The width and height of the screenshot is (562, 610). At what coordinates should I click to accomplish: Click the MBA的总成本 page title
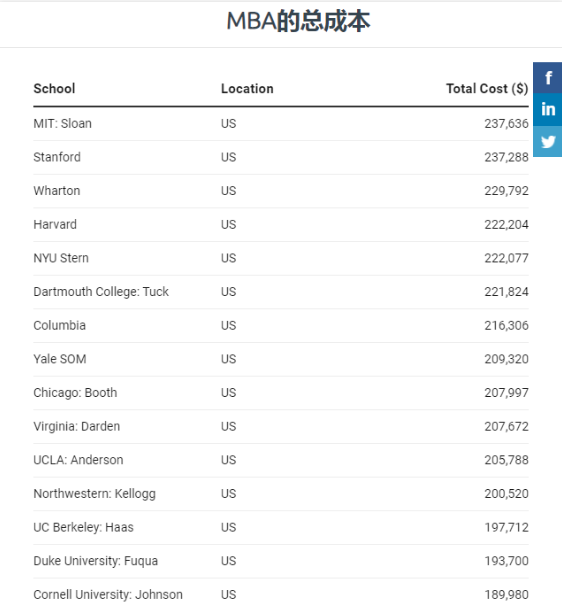(298, 21)
